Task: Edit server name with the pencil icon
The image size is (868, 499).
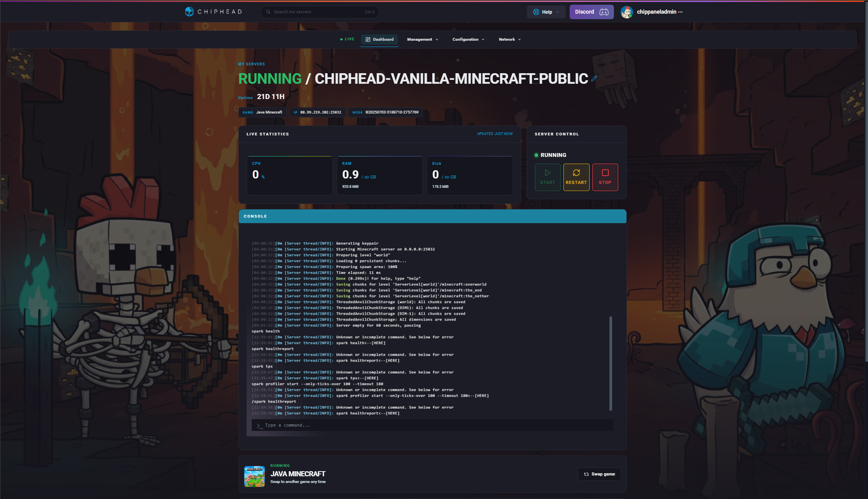Action: pyautogui.click(x=594, y=79)
